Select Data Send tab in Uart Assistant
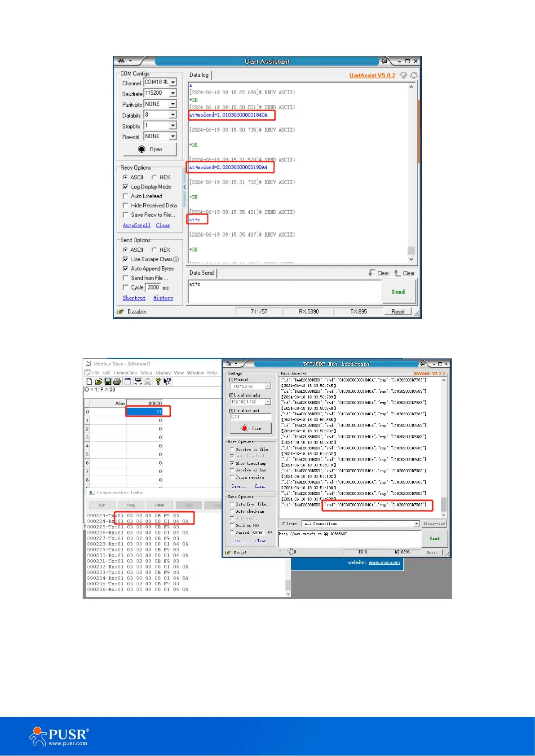Screen dimensions: 535x756 202,273
